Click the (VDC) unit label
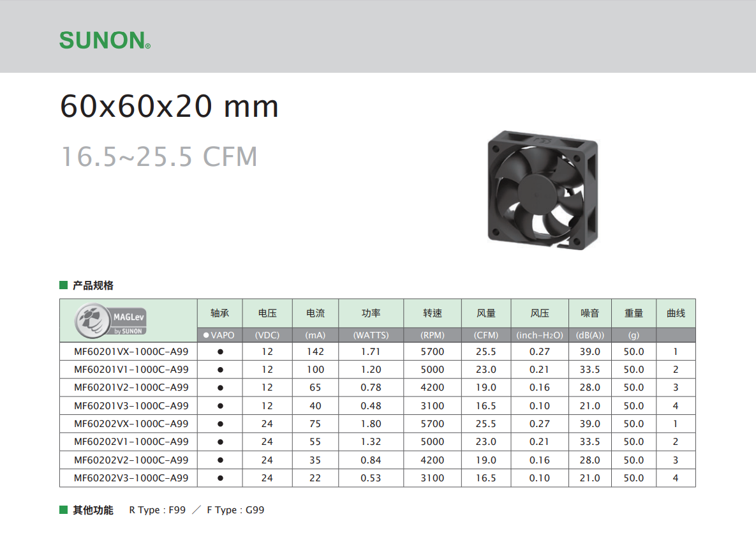Screen dimensions: 756x549 click(x=267, y=335)
